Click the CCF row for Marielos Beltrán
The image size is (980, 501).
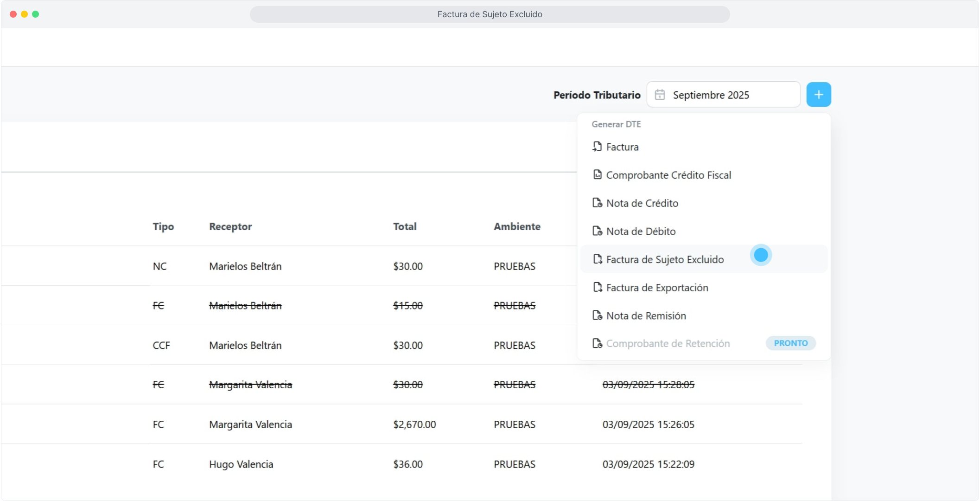[x=245, y=346]
